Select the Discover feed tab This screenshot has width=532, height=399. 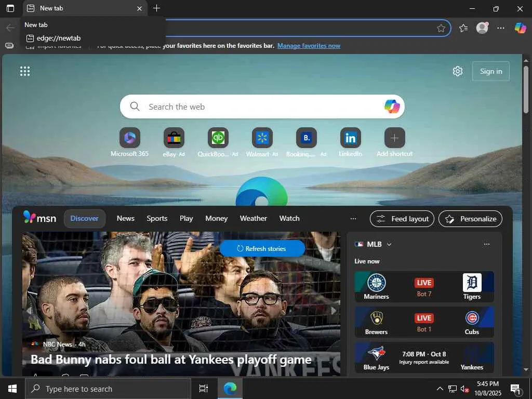(x=85, y=219)
